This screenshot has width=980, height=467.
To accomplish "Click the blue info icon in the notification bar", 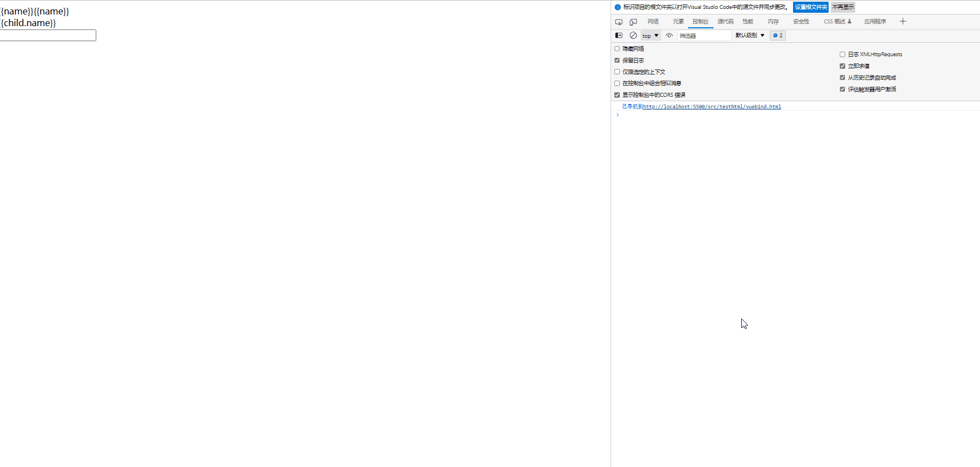I will point(617,7).
